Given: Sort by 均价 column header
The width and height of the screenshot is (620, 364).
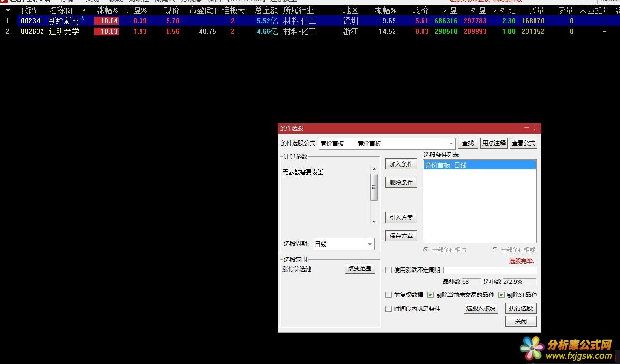Looking at the screenshot, I should pos(421,10).
